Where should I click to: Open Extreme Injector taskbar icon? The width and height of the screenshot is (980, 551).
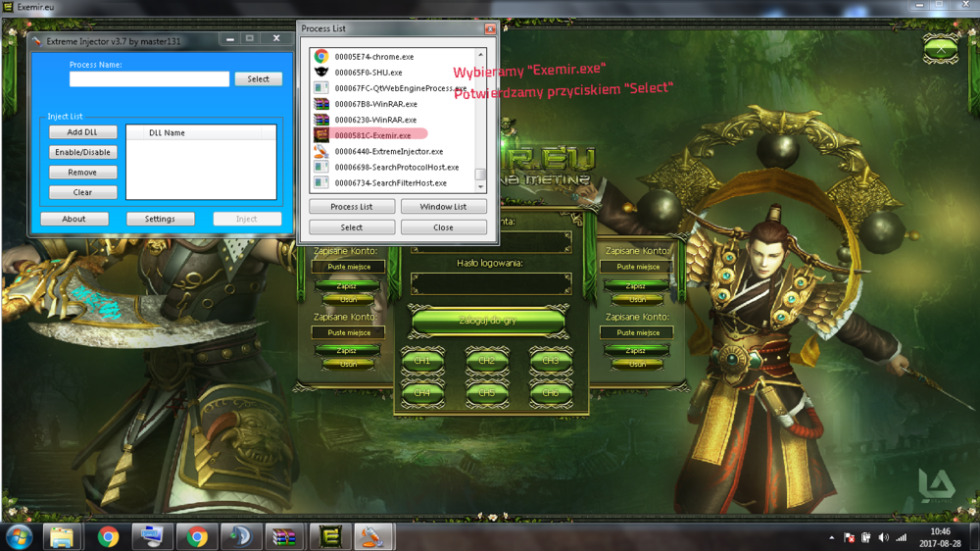coord(373,537)
